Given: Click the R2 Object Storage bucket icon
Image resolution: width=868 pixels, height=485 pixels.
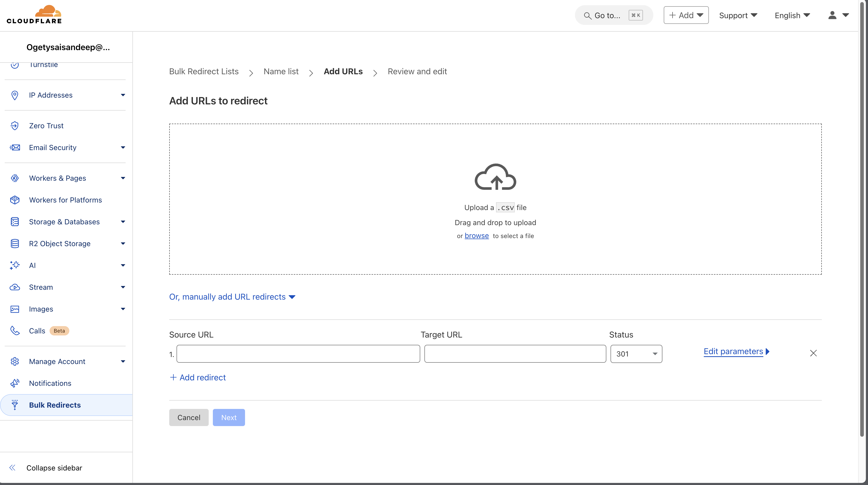Looking at the screenshot, I should click(15, 244).
